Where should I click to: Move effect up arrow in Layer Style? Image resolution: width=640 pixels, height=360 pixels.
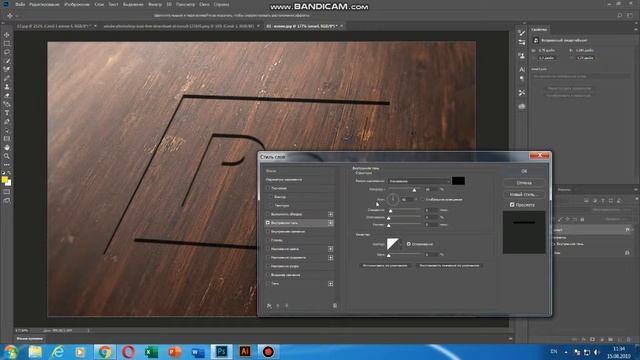278,305
